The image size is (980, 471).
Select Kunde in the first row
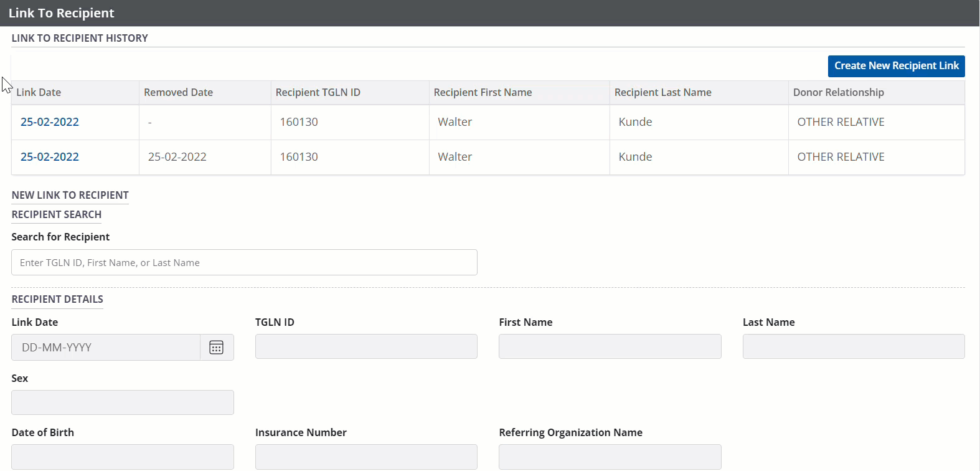(x=635, y=122)
